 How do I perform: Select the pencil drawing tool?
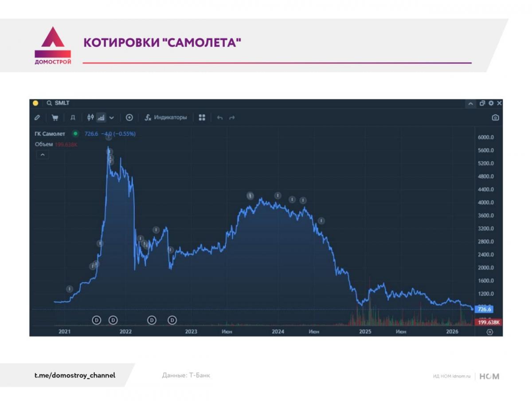(37, 118)
